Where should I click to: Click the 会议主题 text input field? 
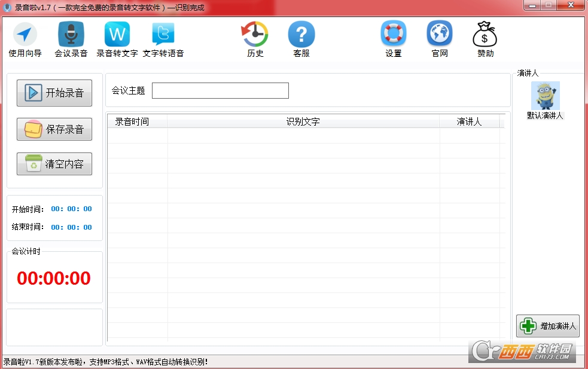[220, 91]
